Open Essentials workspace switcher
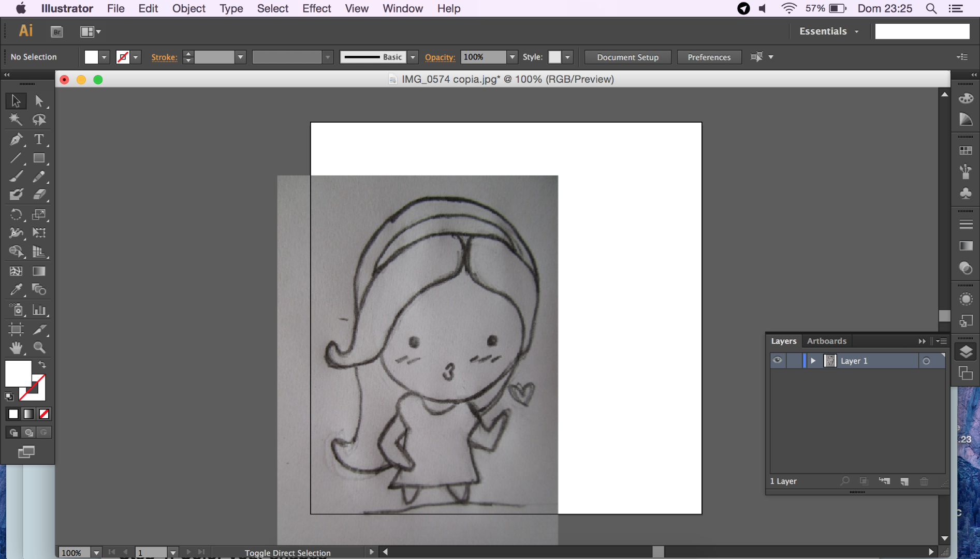The width and height of the screenshot is (980, 559). coord(829,31)
